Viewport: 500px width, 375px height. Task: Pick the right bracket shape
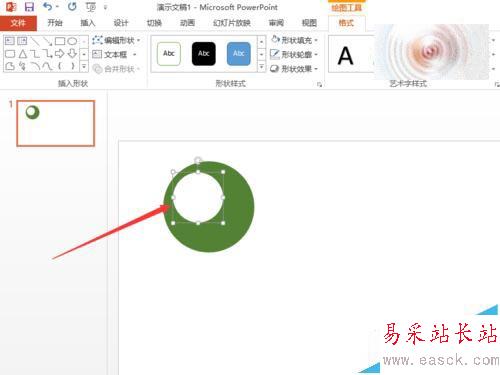pos(72,66)
